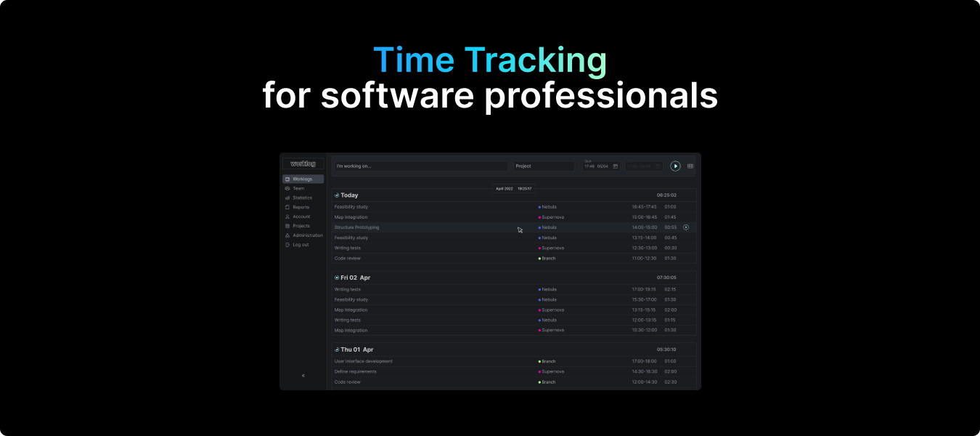Toggle the Supernova dot on Map Integration
Screen dimensions: 980x436
point(538,217)
